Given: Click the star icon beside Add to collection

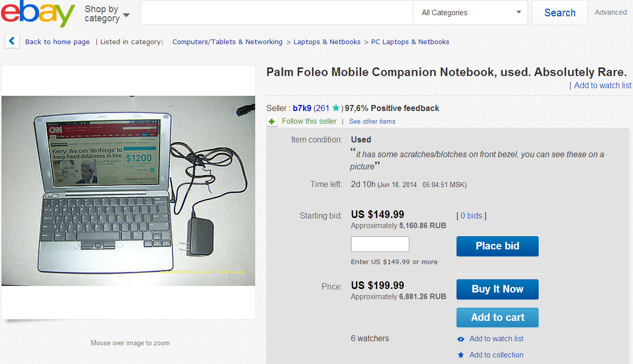Looking at the screenshot, I should [461, 355].
